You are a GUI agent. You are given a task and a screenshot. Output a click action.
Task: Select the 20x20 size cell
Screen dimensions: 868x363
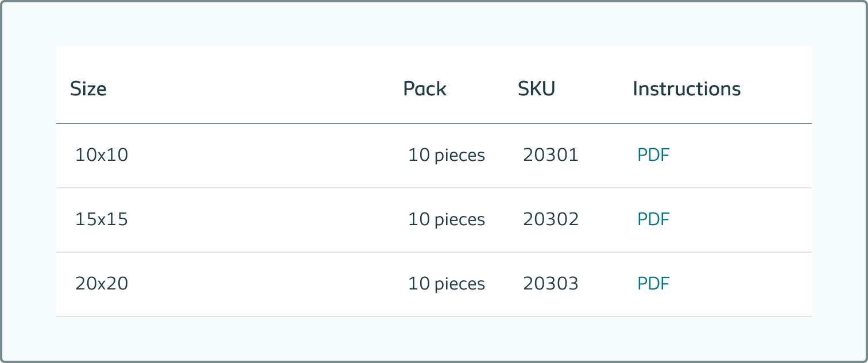pyautogui.click(x=102, y=284)
